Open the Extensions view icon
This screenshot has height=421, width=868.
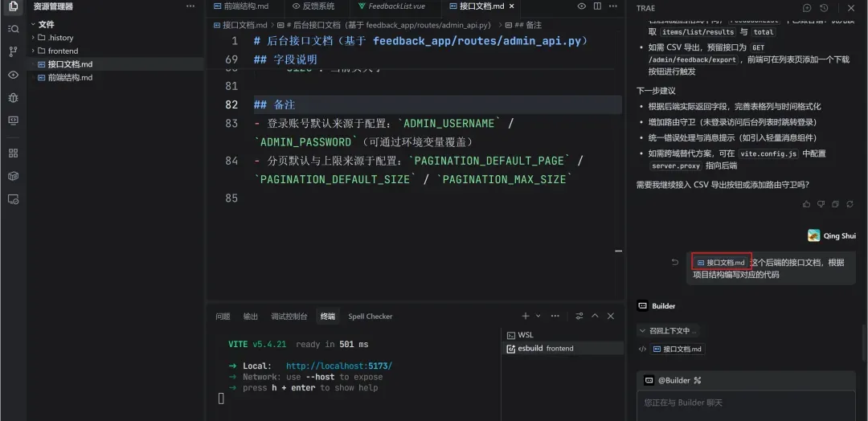tap(13, 153)
